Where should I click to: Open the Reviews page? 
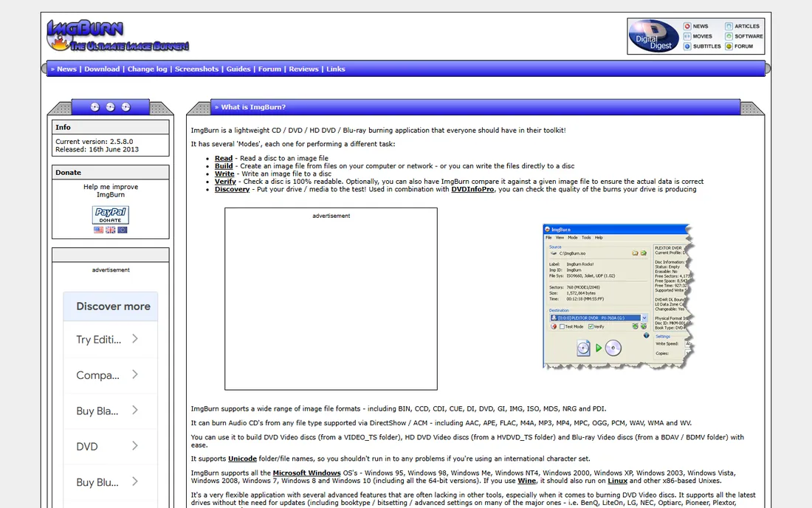coord(303,69)
